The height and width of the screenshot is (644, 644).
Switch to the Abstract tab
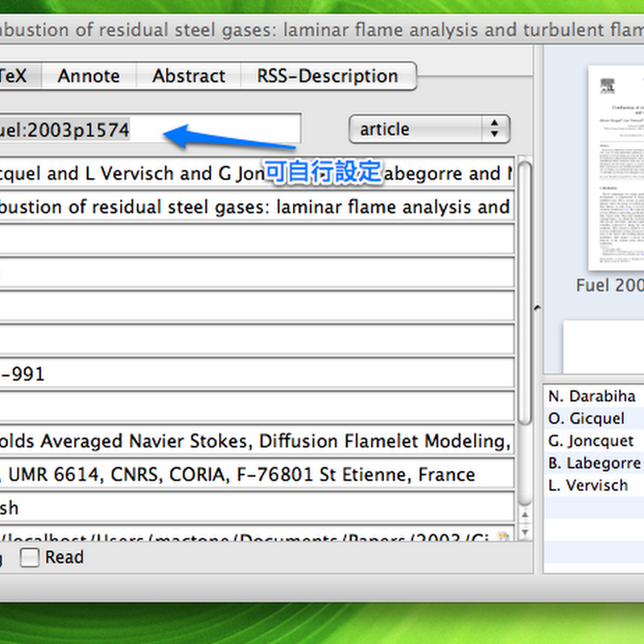[x=188, y=76]
